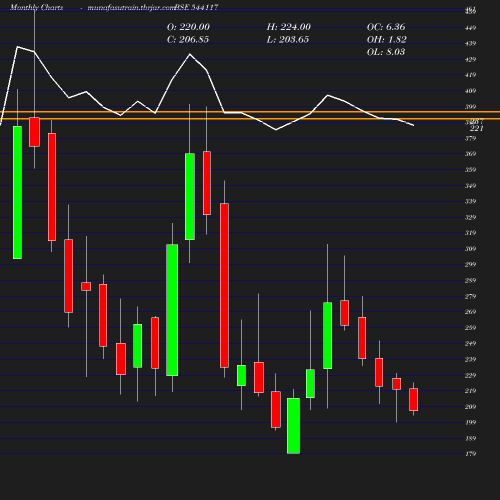
Task: Click the 'OH: 1.82' reading
Action: coord(387,40)
